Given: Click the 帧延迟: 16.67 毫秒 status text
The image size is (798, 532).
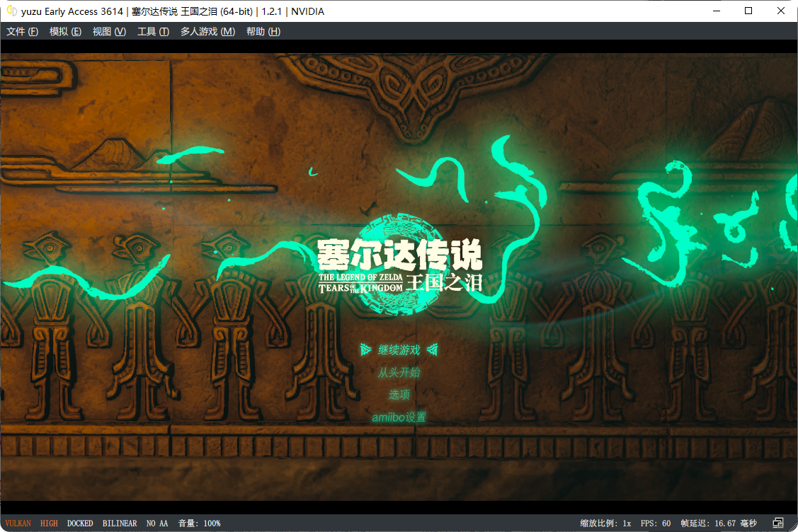Looking at the screenshot, I should tap(719, 524).
